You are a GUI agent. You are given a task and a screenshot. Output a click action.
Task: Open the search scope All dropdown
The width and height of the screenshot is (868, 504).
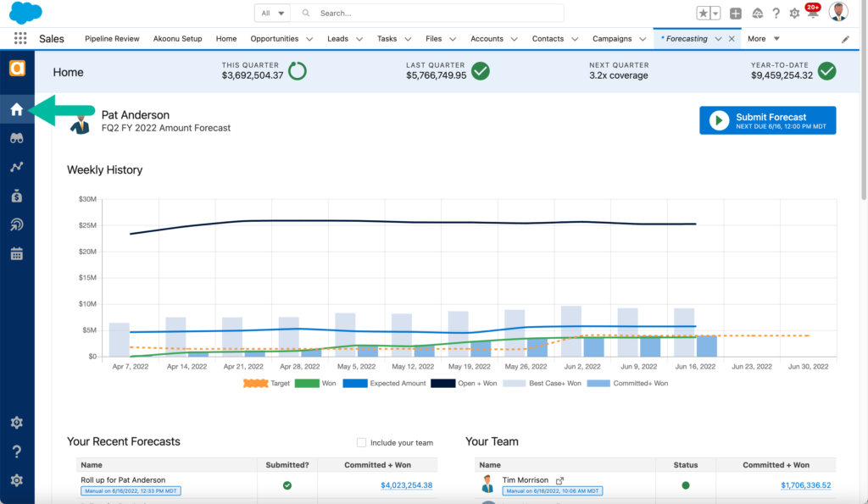point(272,14)
